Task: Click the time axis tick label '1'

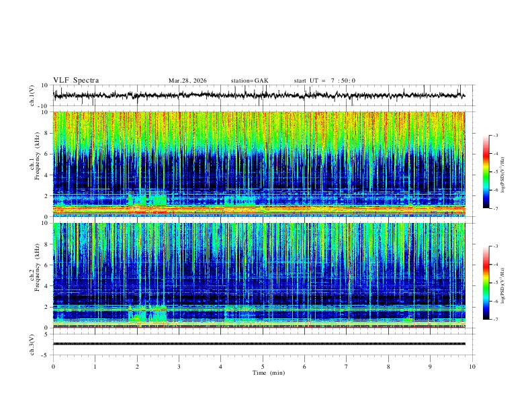Action: (95, 367)
